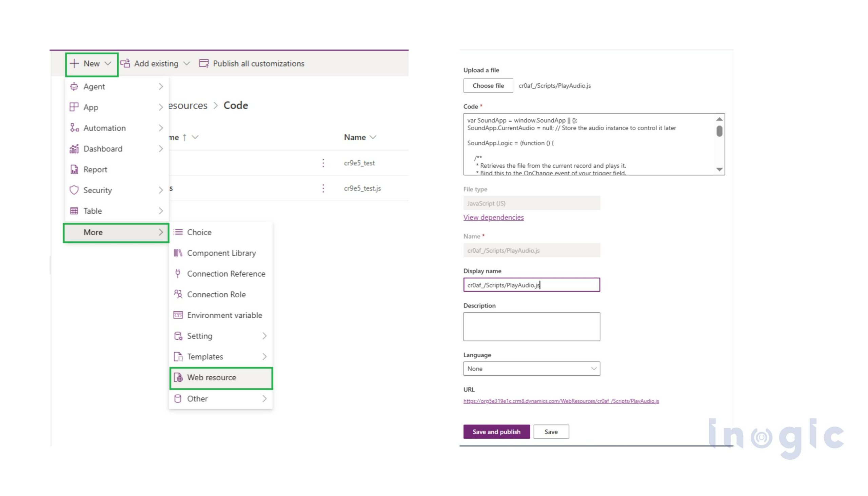Select the Choice menu entry
This screenshot has width=868, height=496.
pos(199,232)
